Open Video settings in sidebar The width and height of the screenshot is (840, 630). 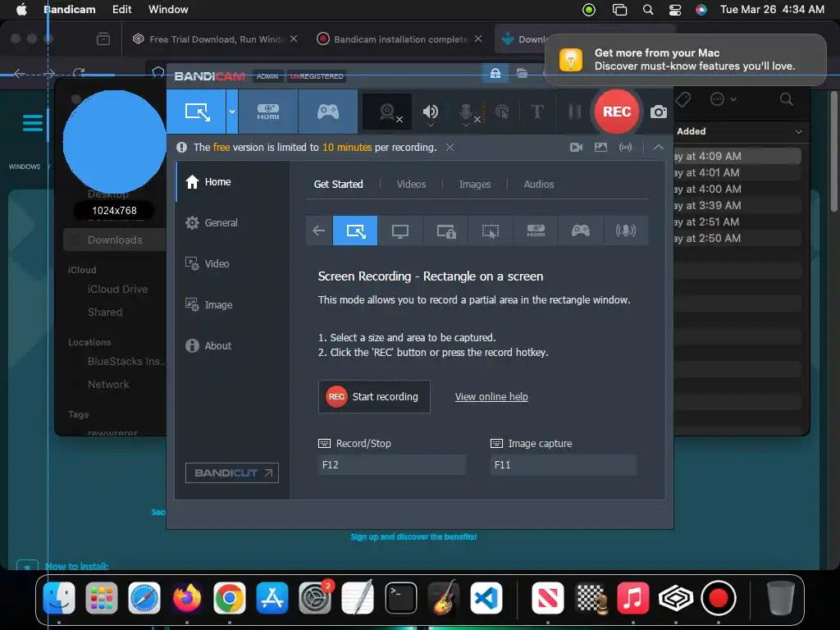[232, 263]
